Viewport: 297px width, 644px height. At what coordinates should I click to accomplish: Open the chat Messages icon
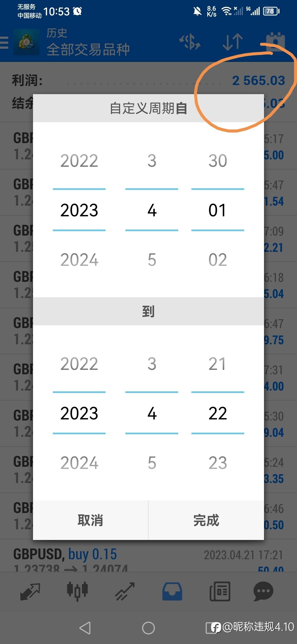tap(263, 591)
